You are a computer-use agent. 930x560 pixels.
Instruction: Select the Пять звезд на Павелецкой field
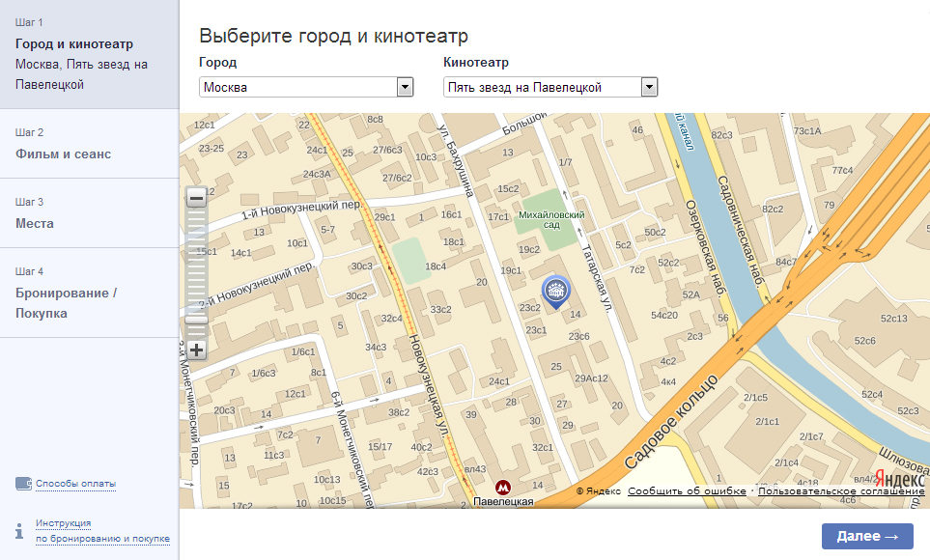(x=550, y=87)
